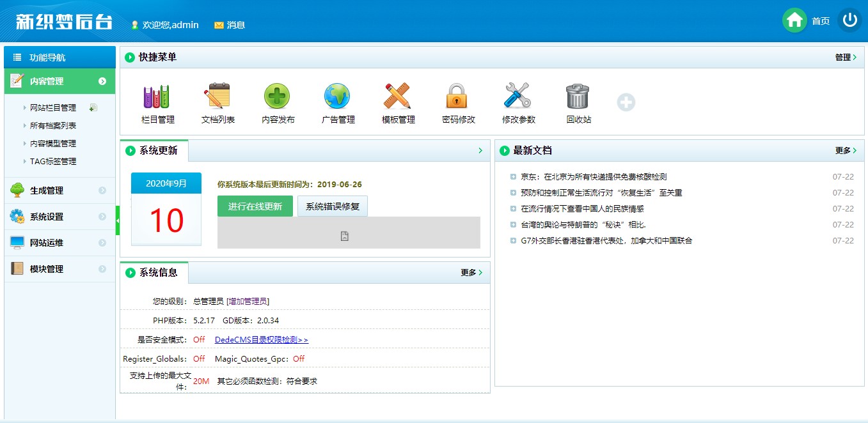Image resolution: width=868 pixels, height=423 pixels.
Task: Open 栏目管理 books icon in quick menu
Action: tap(157, 96)
